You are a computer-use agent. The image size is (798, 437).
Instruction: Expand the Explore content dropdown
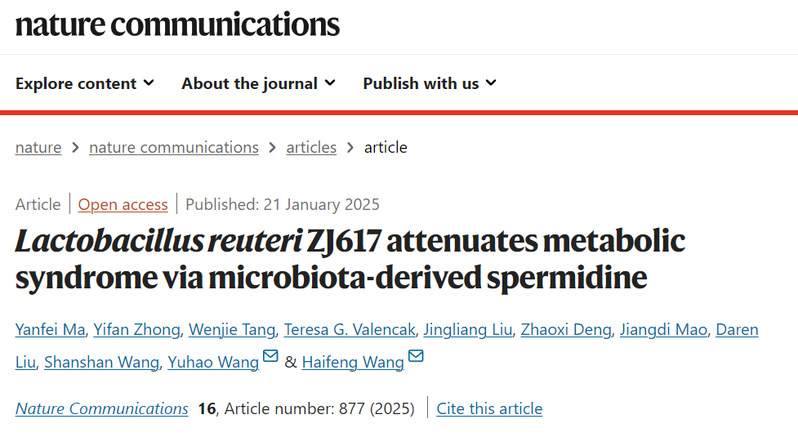click(84, 83)
